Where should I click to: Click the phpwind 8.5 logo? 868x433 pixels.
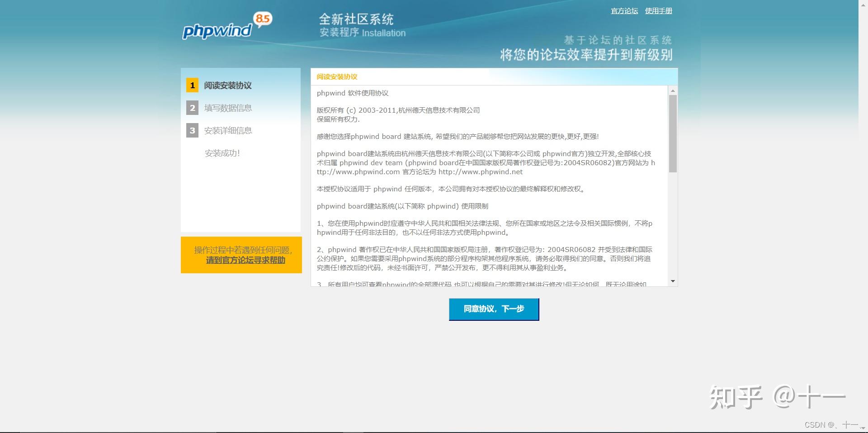(227, 26)
